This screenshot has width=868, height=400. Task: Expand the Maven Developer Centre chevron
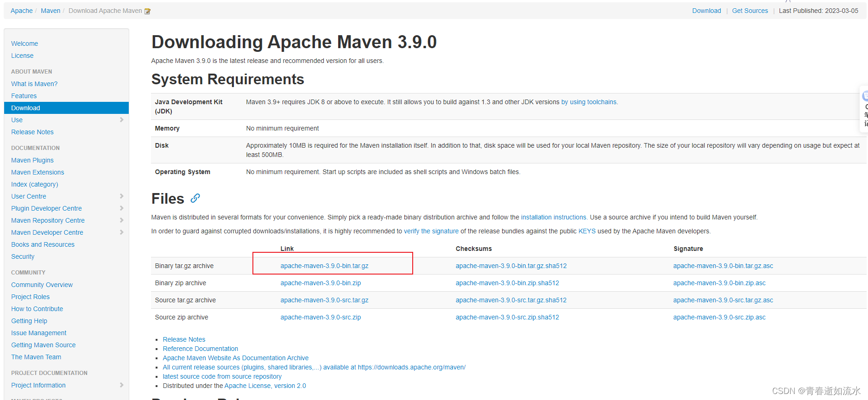[x=121, y=232]
